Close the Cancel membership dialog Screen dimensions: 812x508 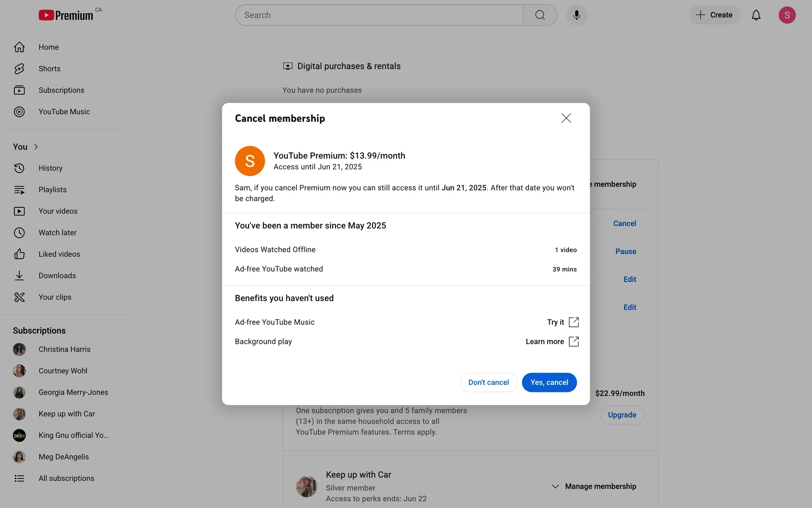click(x=566, y=118)
